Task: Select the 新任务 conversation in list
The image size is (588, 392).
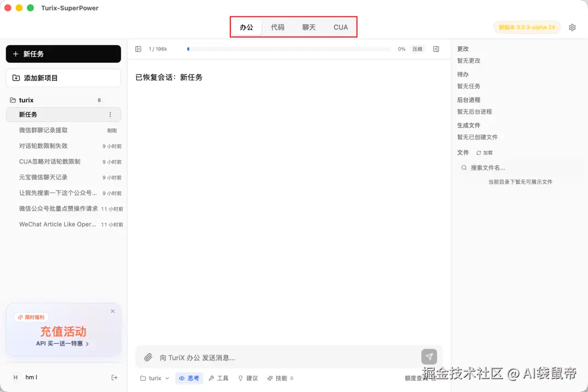Action: coord(63,114)
